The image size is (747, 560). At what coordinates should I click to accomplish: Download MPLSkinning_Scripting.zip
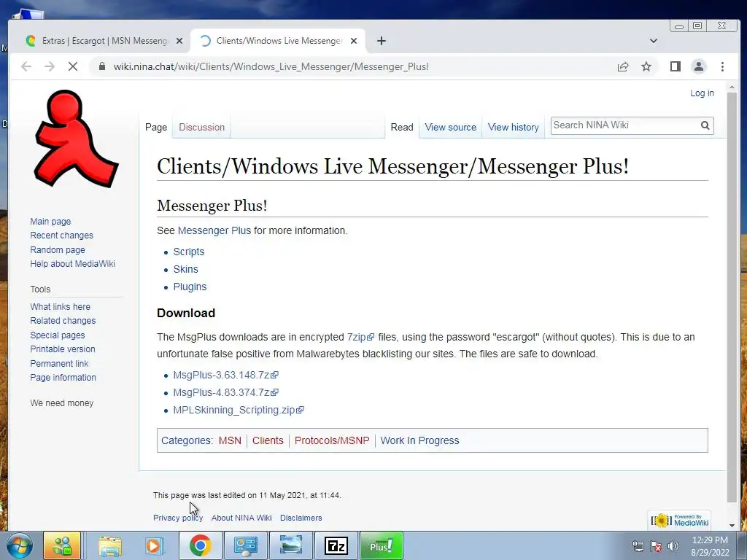click(x=239, y=410)
